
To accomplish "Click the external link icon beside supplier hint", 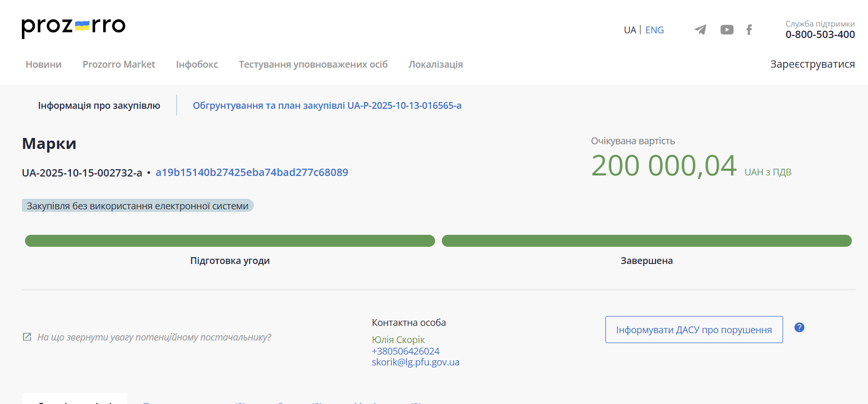I will click(x=27, y=337).
